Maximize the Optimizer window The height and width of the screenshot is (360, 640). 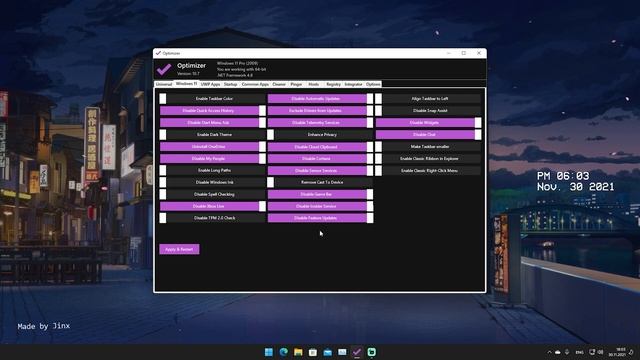(x=464, y=53)
